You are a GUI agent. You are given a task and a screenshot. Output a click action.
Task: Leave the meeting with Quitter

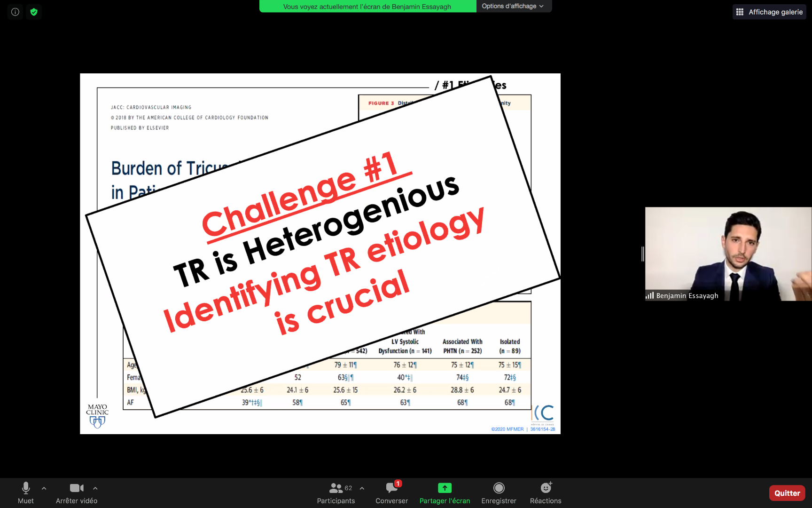[x=787, y=493]
